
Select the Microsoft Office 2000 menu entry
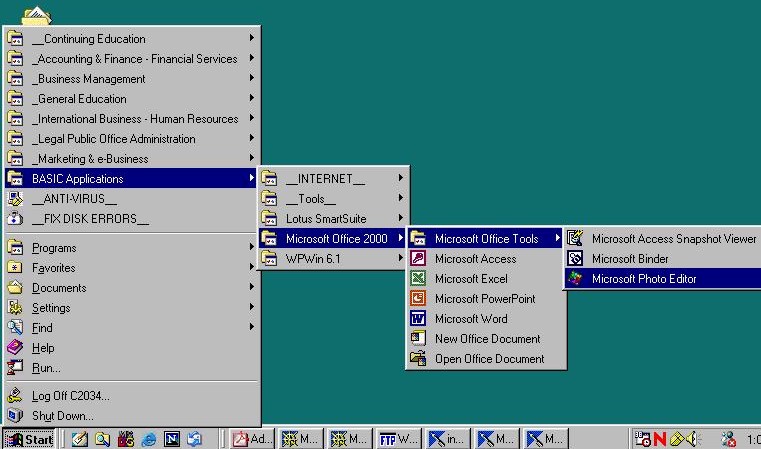[x=332, y=239]
